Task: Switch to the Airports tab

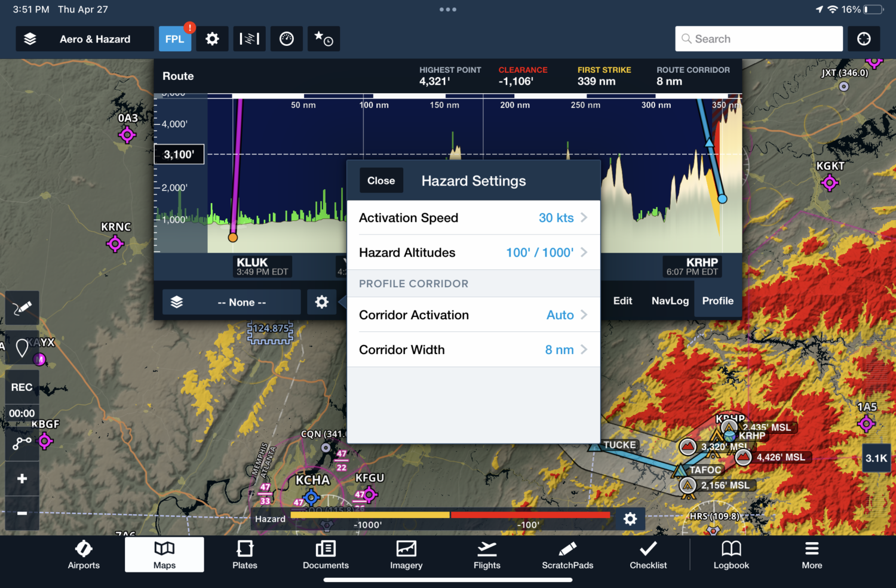Action: coord(84,555)
